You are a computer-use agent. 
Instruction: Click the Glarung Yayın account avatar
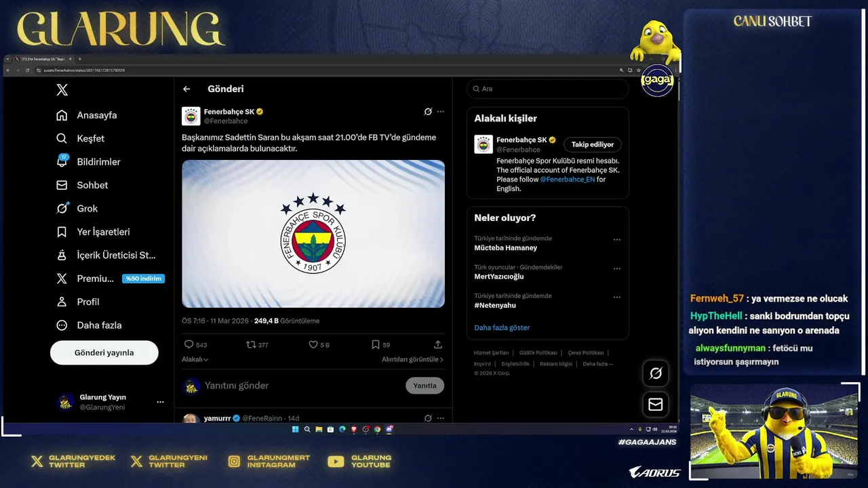(65, 402)
